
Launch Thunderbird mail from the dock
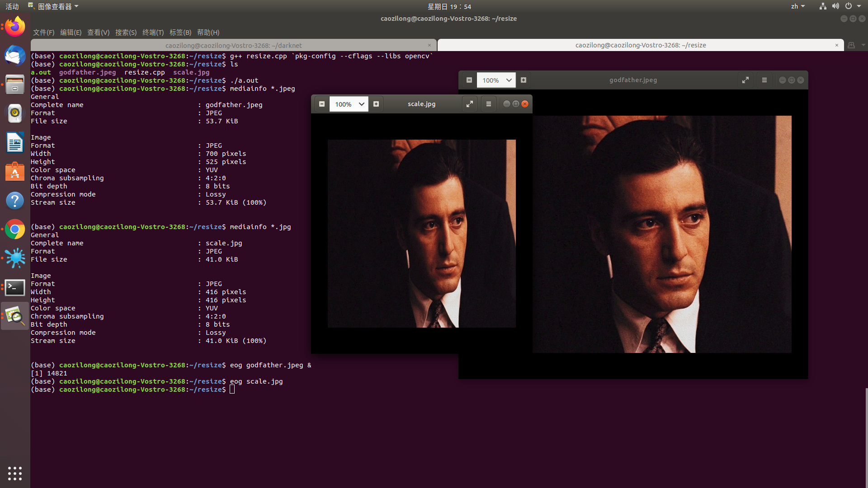point(15,56)
